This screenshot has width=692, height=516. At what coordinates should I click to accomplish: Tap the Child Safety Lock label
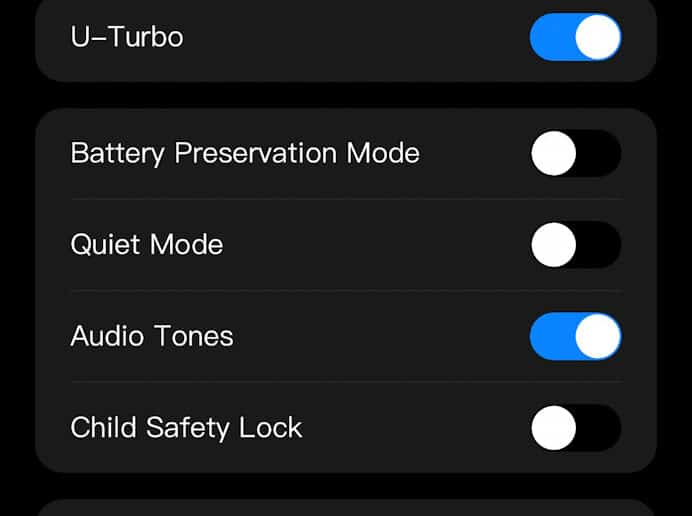pos(186,428)
